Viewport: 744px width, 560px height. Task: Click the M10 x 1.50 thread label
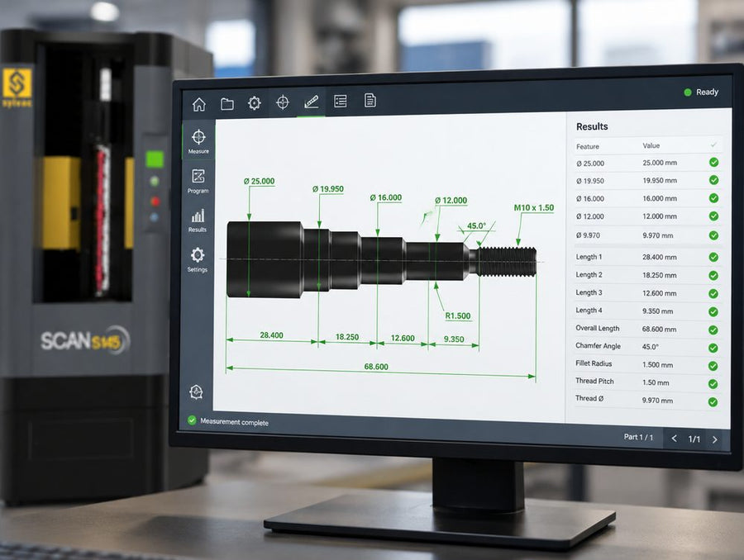point(534,207)
